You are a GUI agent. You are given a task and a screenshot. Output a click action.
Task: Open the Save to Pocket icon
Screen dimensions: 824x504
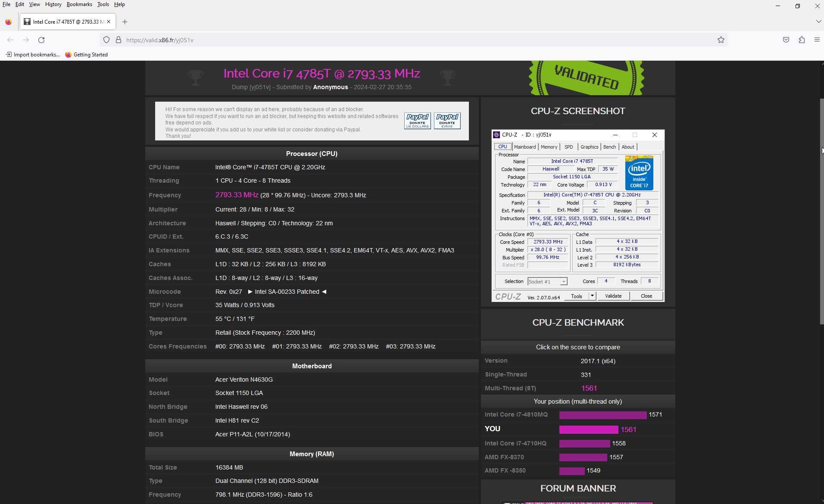pos(786,40)
